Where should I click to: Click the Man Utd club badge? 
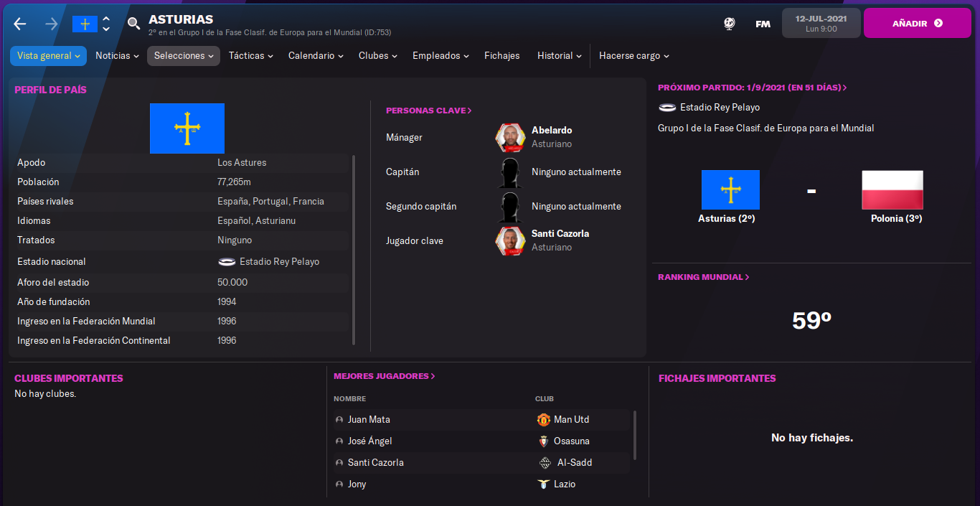(x=543, y=419)
